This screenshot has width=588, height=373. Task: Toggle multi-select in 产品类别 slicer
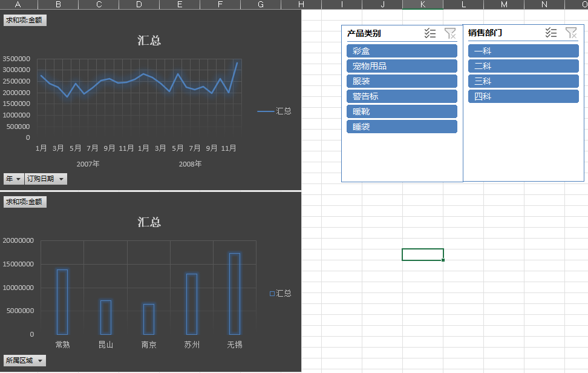pos(430,33)
